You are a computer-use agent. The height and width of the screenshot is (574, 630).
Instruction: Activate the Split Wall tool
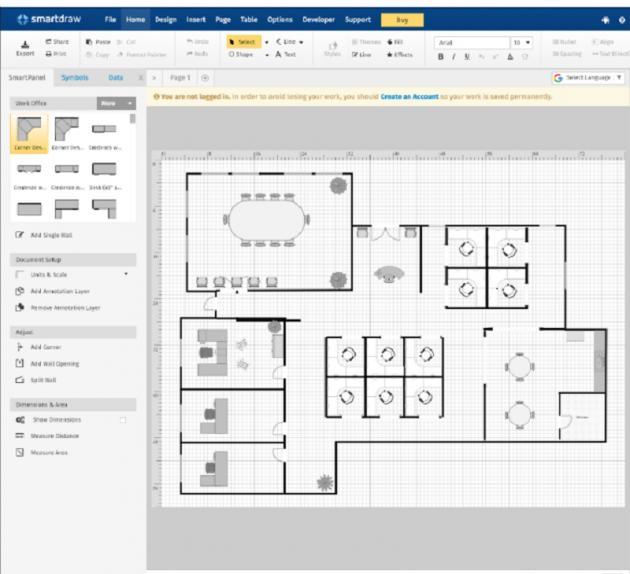20,380
